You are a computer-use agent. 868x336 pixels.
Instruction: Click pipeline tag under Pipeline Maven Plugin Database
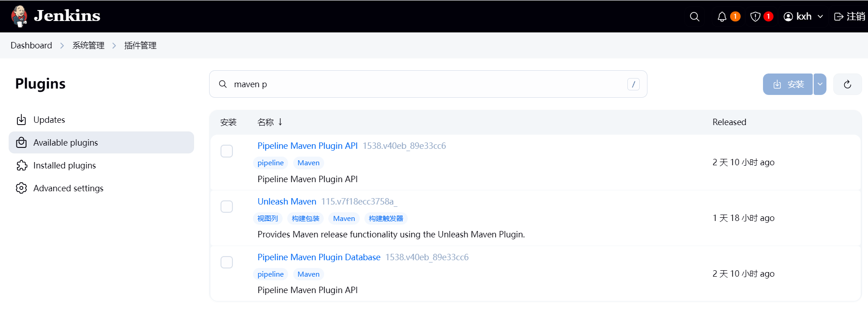270,274
